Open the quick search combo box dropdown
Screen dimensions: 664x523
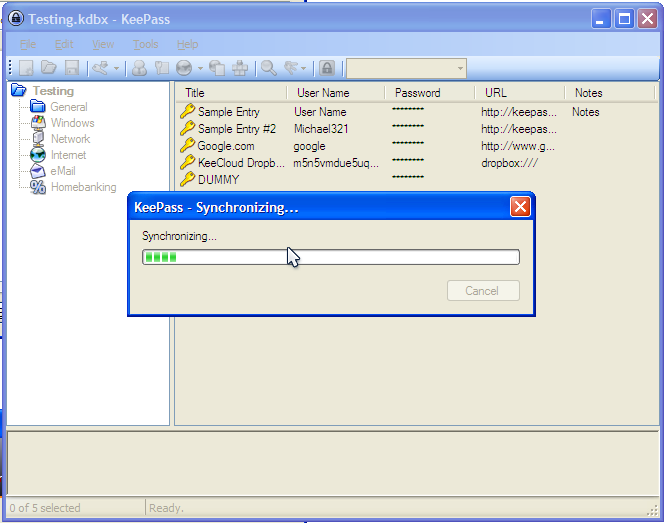point(460,68)
